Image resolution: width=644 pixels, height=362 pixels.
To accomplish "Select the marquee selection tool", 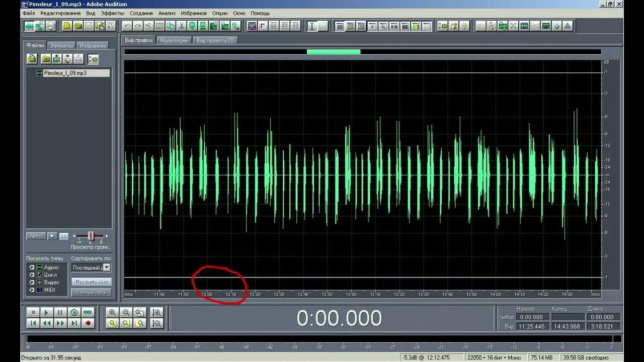I will tap(323, 26).
